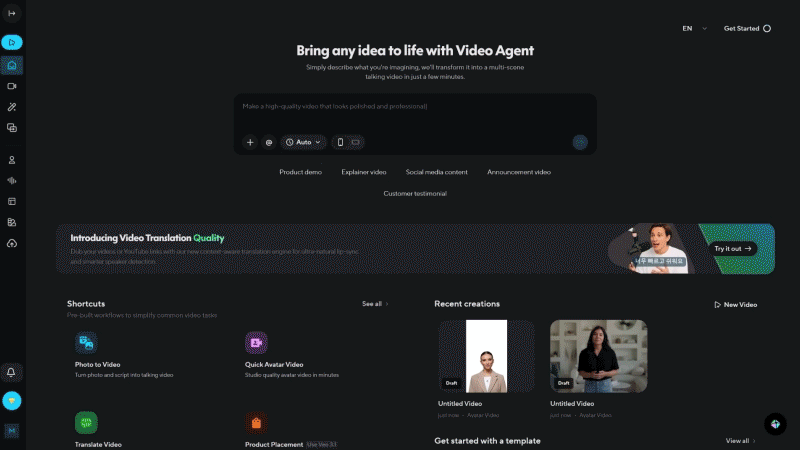
Task: Click the Get Started button
Action: 747,29
